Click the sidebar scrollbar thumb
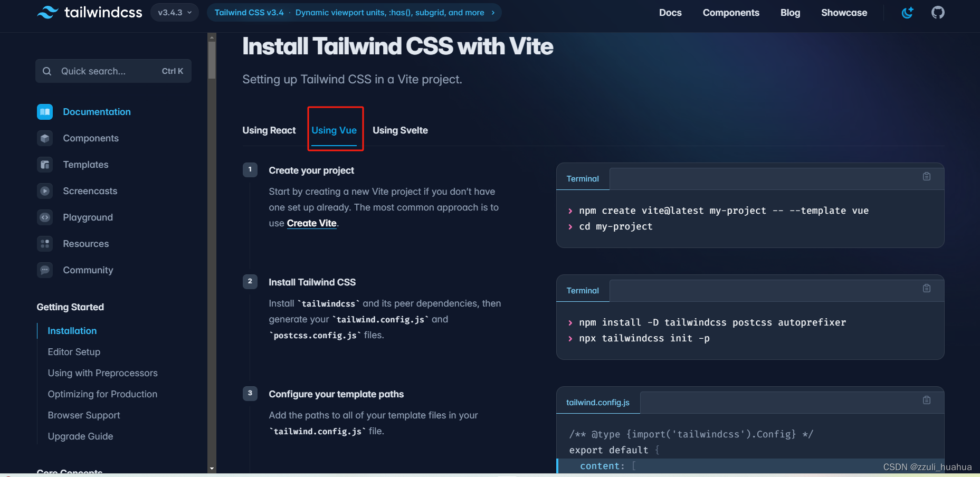Screen dimensions: 980x477 click(x=212, y=60)
